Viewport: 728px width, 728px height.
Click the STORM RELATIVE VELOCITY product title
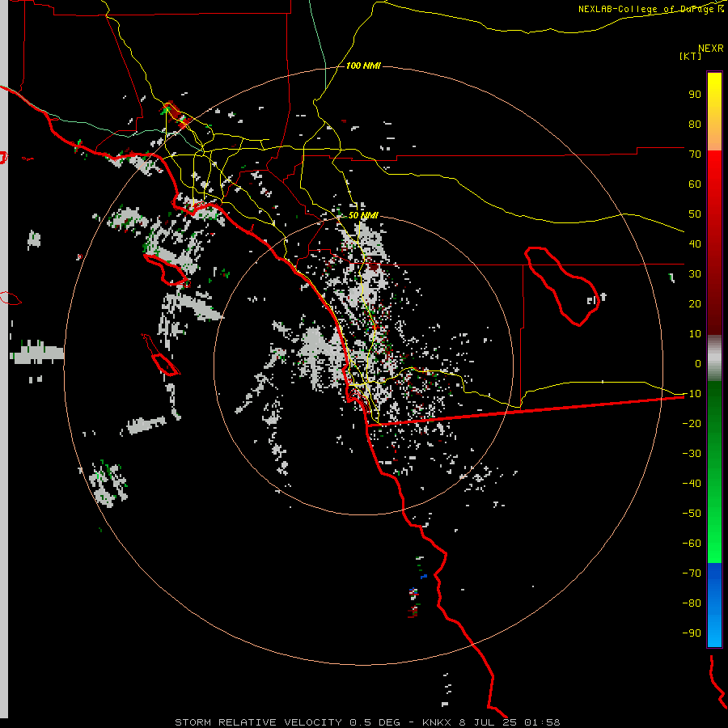(x=259, y=722)
